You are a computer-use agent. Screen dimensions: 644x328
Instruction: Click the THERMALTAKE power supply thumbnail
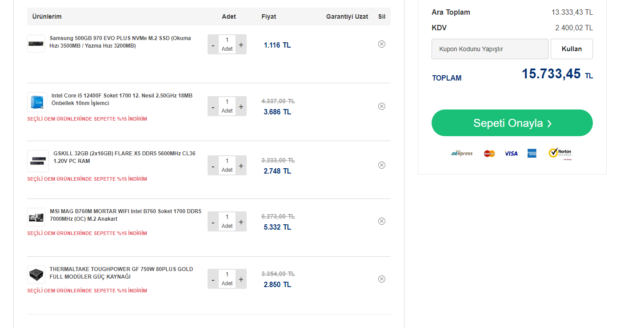(36, 275)
